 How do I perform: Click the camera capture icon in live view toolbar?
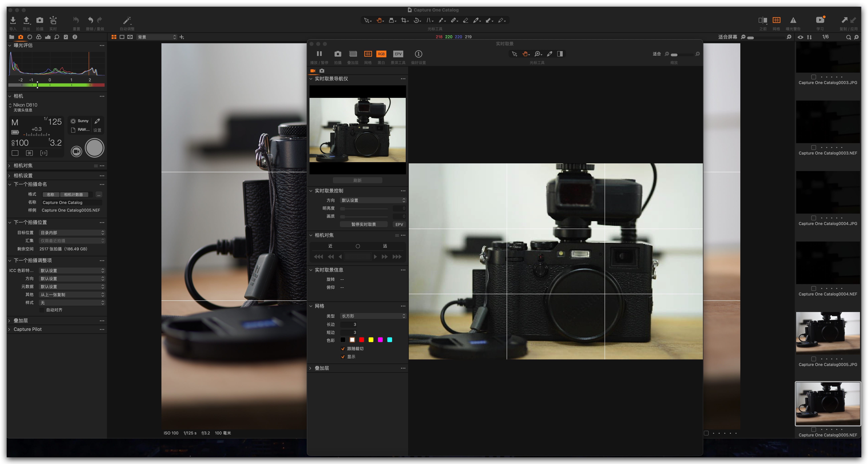(x=338, y=54)
